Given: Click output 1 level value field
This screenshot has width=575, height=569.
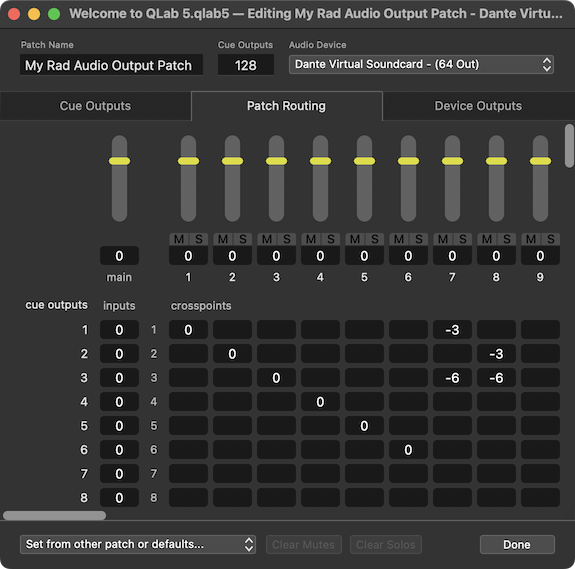Looking at the screenshot, I should (x=188, y=256).
